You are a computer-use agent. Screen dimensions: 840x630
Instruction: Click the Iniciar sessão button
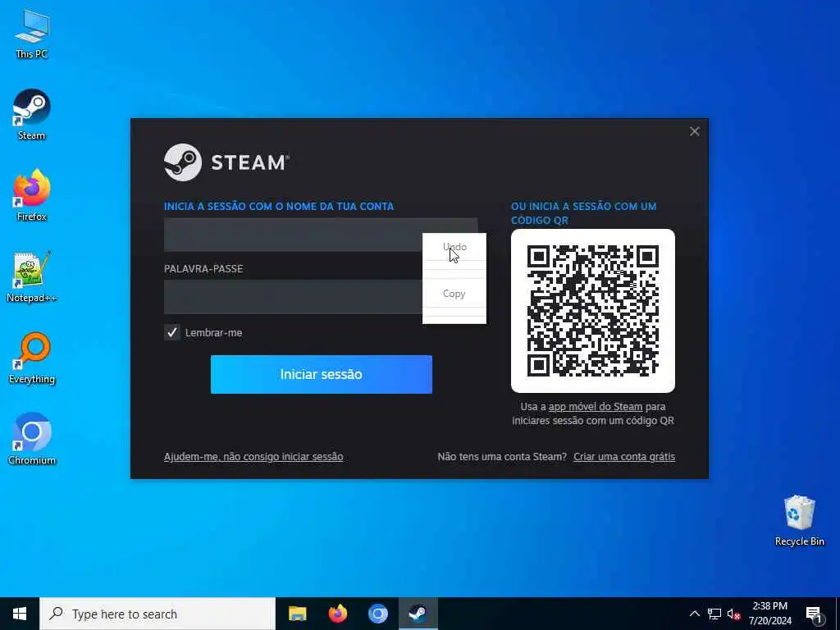[x=322, y=374]
